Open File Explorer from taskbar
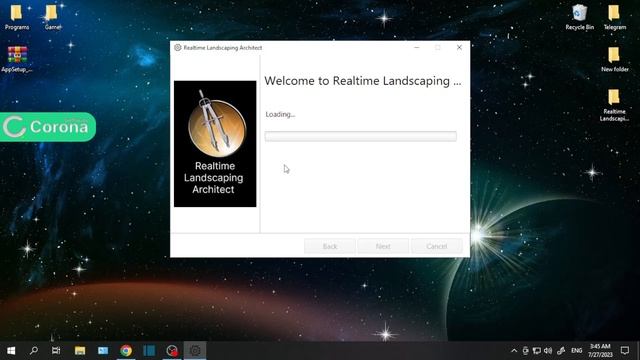Screen dimensions: 640x360 (80, 351)
